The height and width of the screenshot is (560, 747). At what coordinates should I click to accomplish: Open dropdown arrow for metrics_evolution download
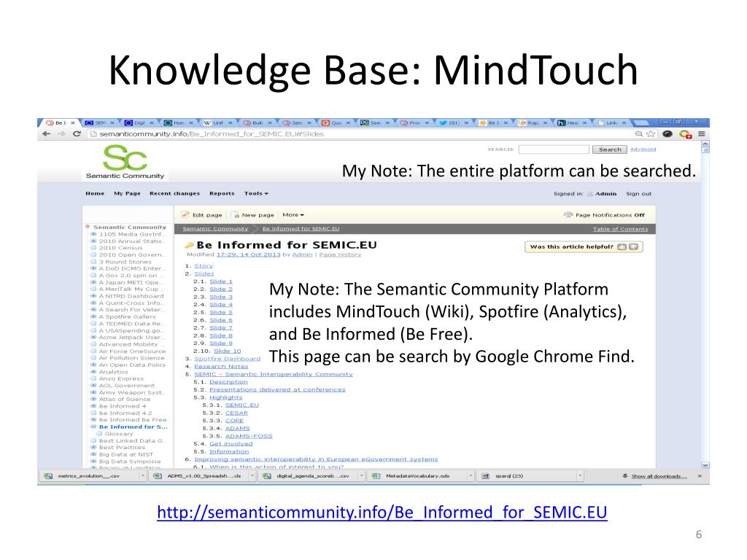point(142,475)
